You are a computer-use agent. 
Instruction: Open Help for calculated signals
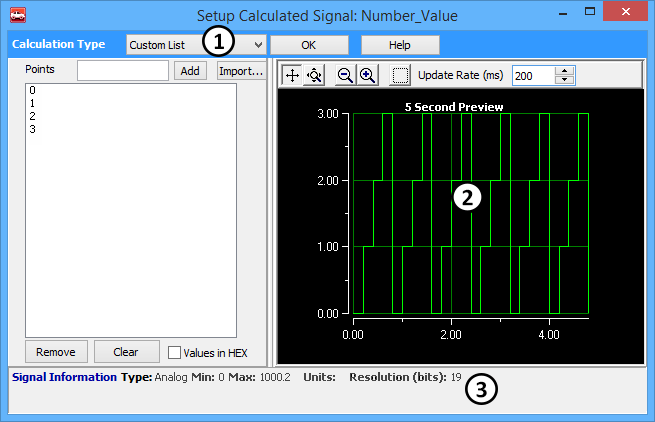pyautogui.click(x=400, y=45)
